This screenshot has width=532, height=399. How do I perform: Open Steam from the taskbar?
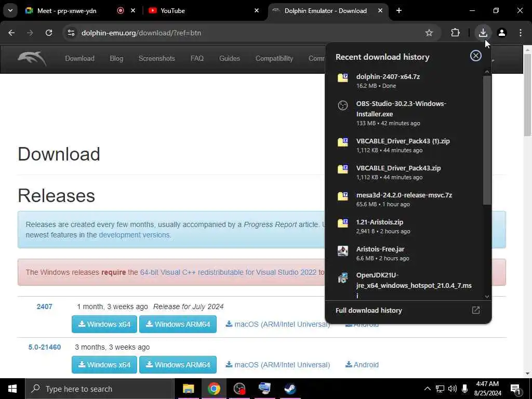tap(290, 389)
